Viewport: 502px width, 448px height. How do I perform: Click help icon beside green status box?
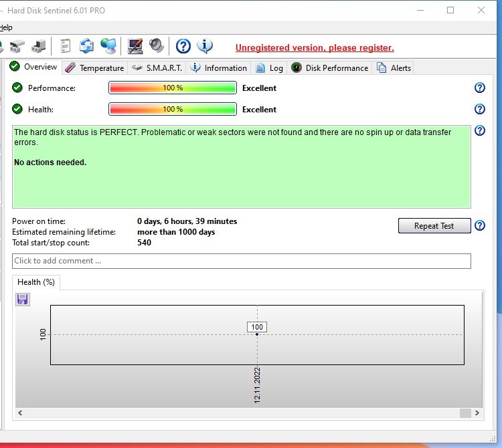tap(480, 130)
